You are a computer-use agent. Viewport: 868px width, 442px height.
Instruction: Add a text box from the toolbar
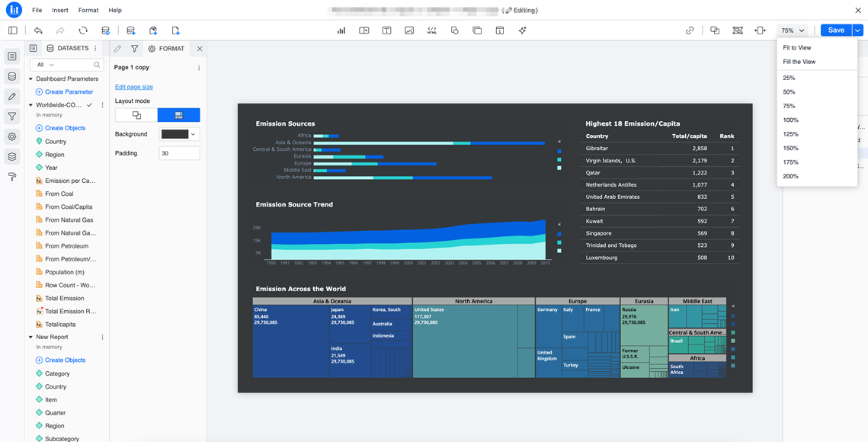(386, 30)
